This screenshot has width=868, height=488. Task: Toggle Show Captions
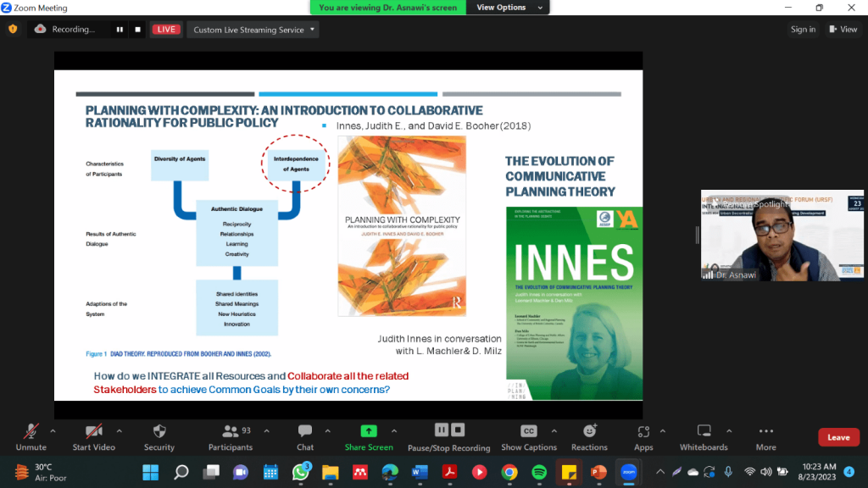(x=529, y=432)
